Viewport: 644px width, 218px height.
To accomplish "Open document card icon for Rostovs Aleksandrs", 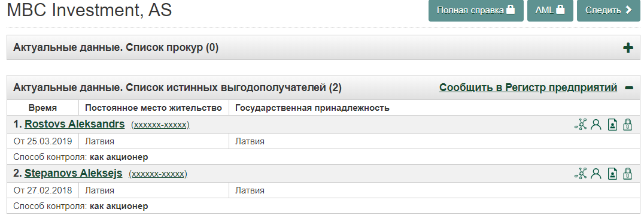I will (612, 125).
